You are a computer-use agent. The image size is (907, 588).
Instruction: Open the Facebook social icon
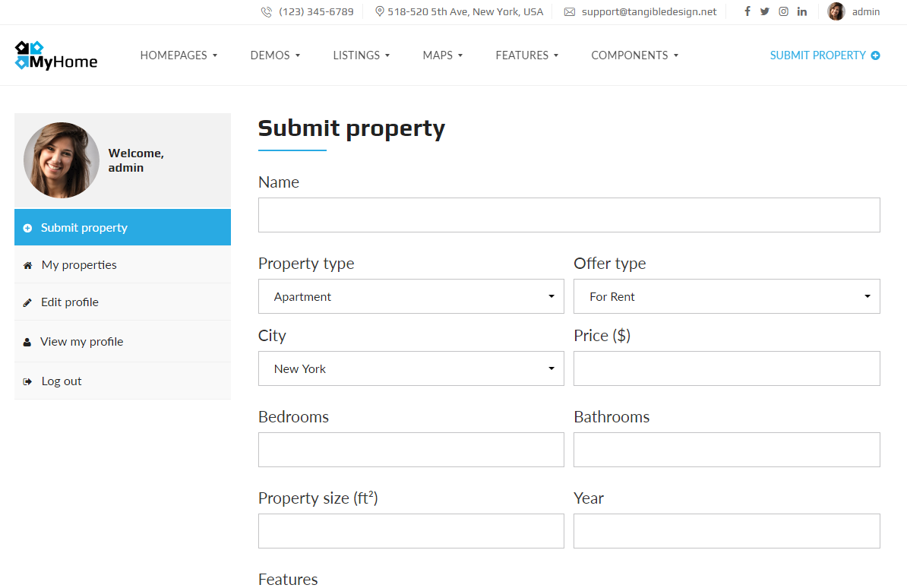point(747,11)
